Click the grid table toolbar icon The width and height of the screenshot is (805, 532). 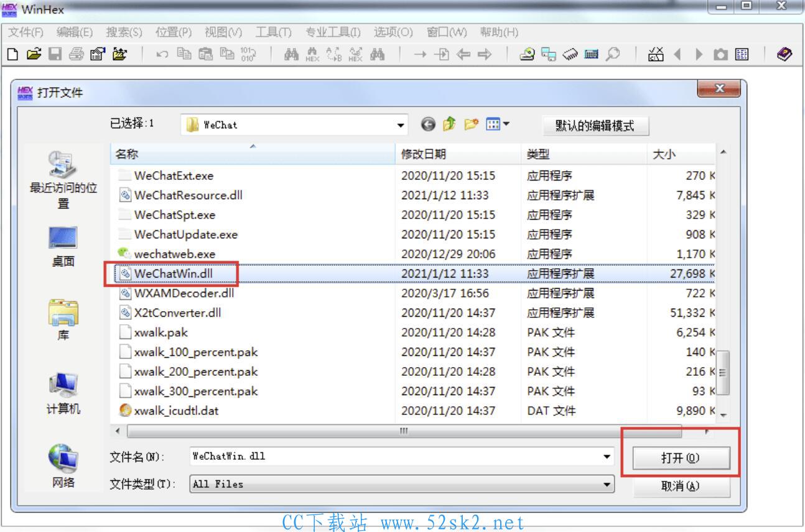[742, 55]
